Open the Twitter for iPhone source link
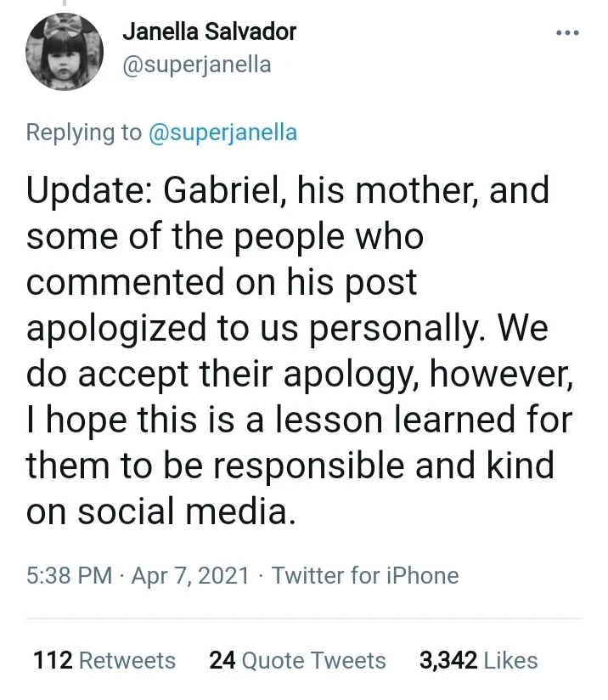 (365, 576)
